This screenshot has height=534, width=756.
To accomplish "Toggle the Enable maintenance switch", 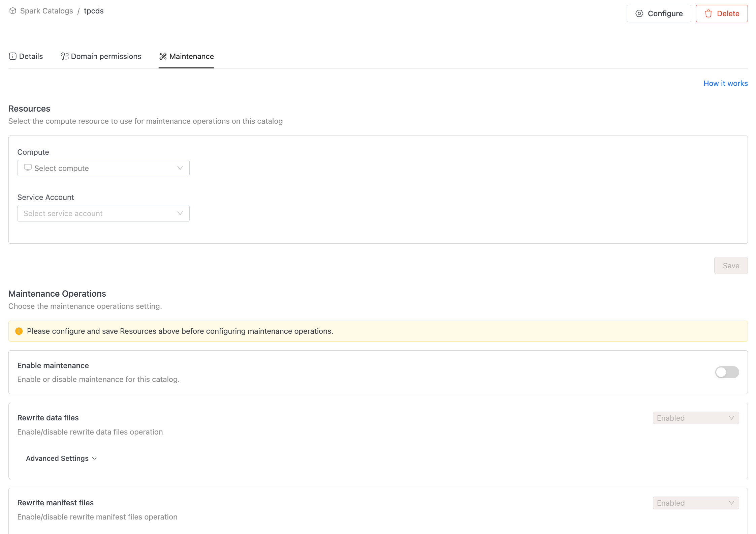I will click(x=727, y=372).
